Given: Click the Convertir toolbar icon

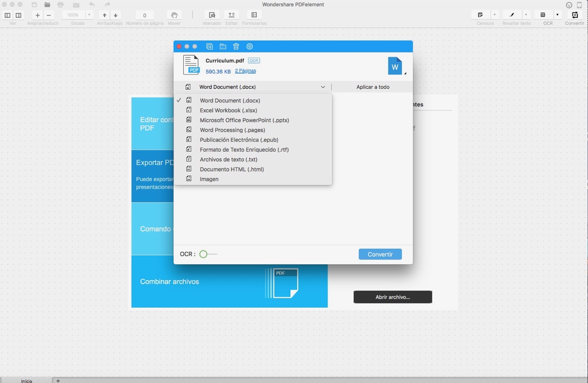Looking at the screenshot, I should pyautogui.click(x=575, y=15).
